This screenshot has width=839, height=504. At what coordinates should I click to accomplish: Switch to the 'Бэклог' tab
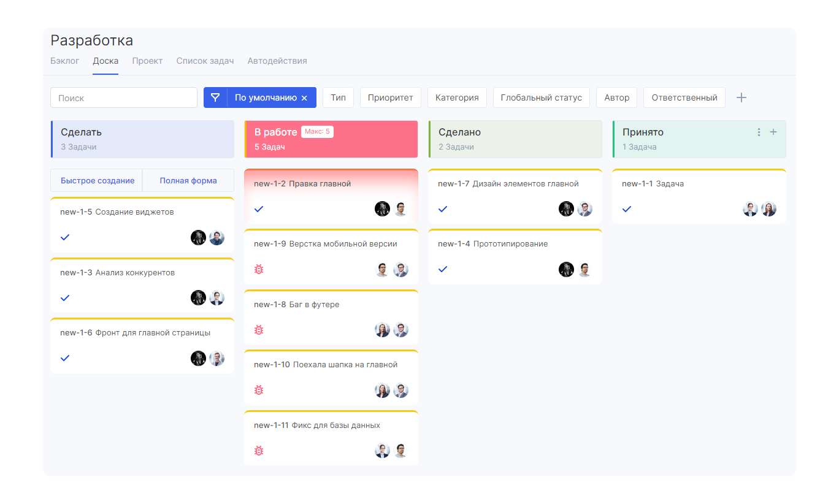[64, 61]
